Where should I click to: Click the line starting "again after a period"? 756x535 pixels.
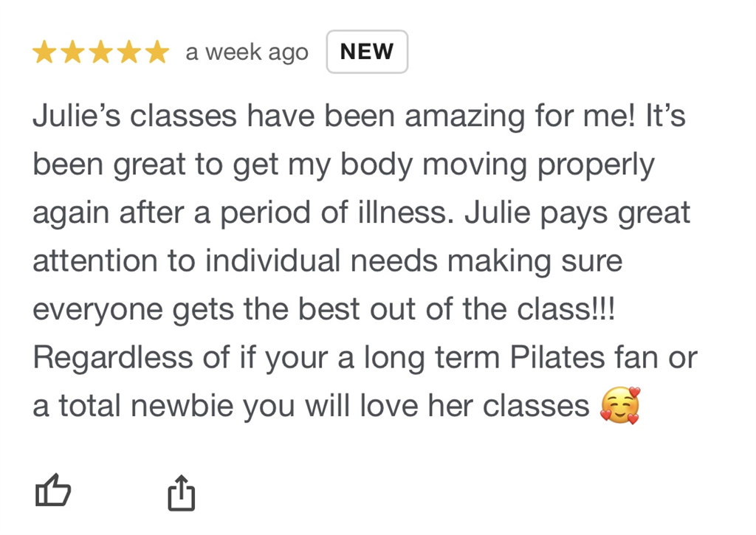(361, 213)
